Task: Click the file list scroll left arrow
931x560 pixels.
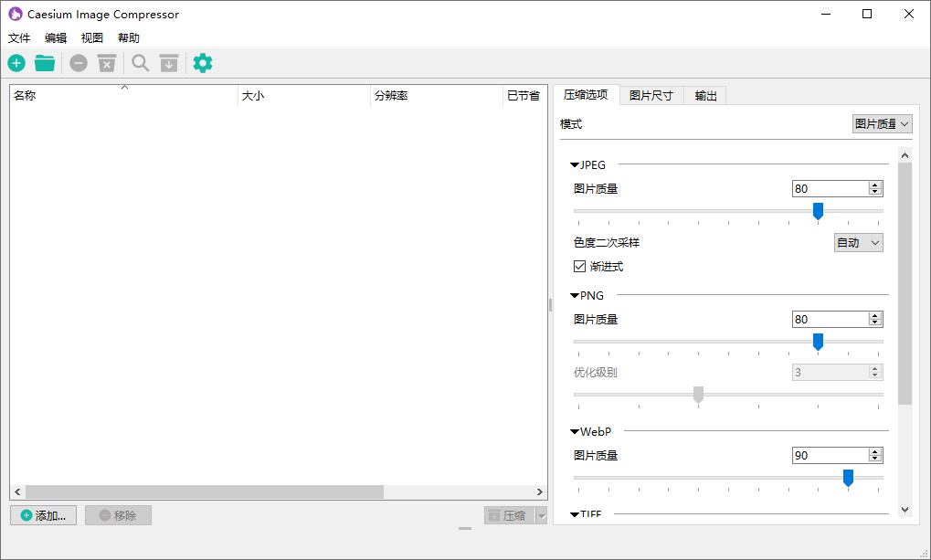Action: [x=17, y=491]
